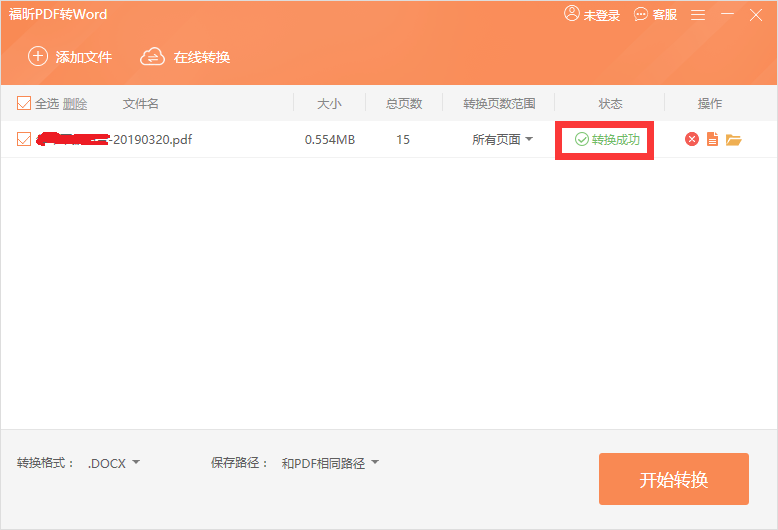The image size is (778, 530).
Task: Close the 福昕PDF转Word window
Action: (x=756, y=15)
